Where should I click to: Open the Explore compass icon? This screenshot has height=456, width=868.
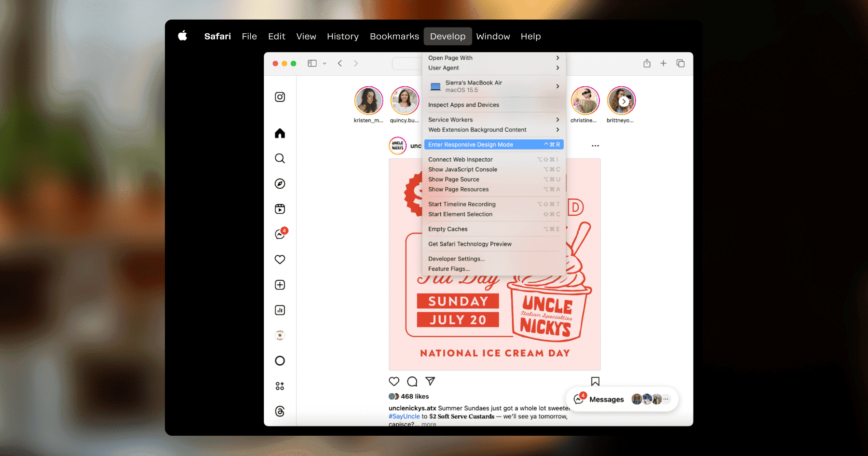(x=280, y=184)
